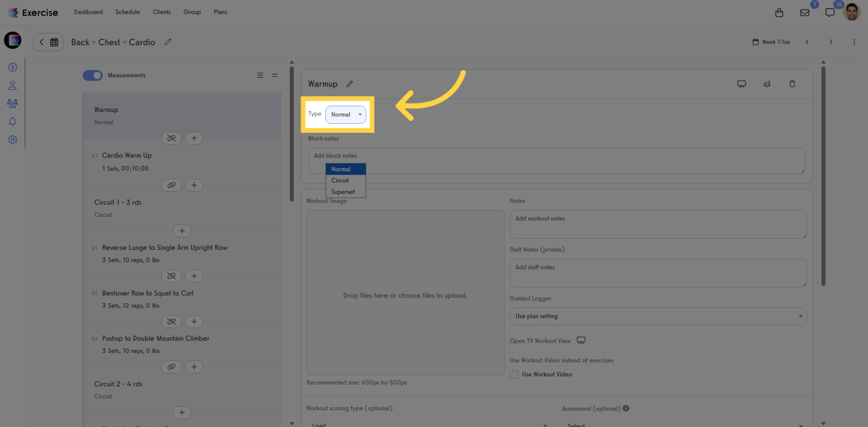Delete the Warmup block with trash icon
The height and width of the screenshot is (427, 868).
click(792, 84)
